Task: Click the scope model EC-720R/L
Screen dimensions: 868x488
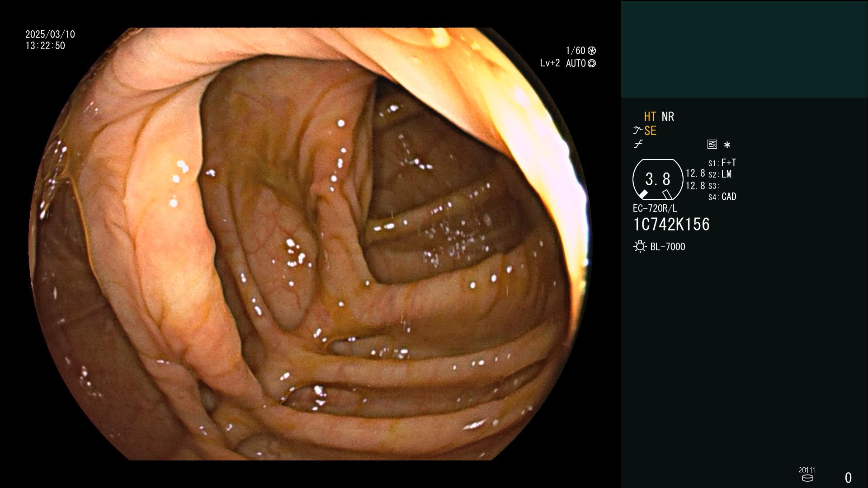Action: tap(655, 209)
